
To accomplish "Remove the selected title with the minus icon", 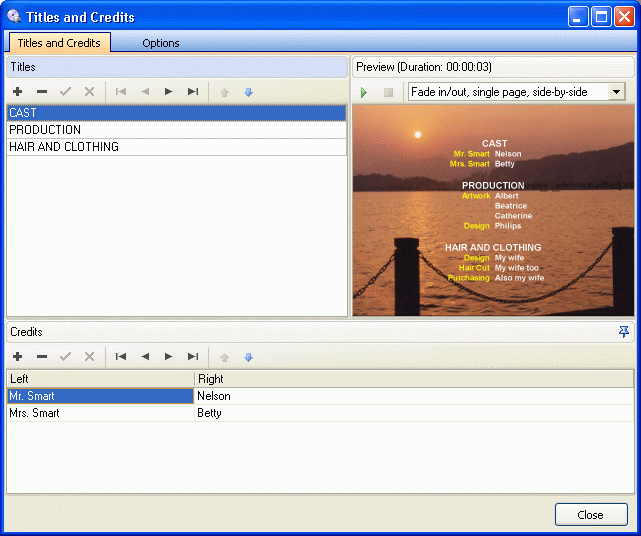I will pos(42,92).
